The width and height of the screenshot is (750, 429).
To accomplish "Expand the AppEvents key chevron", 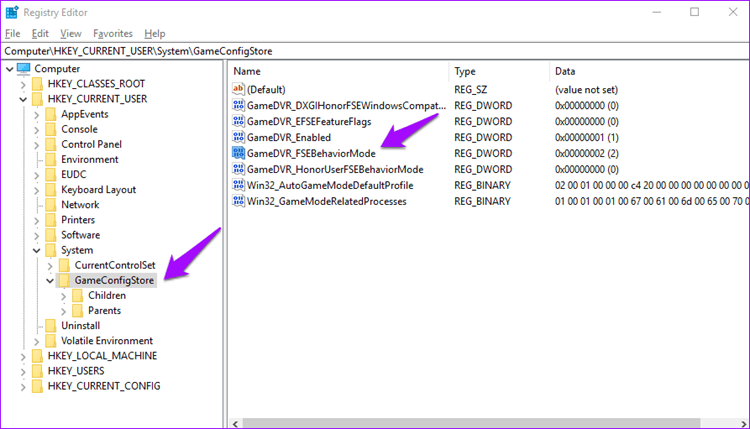I will (36, 115).
